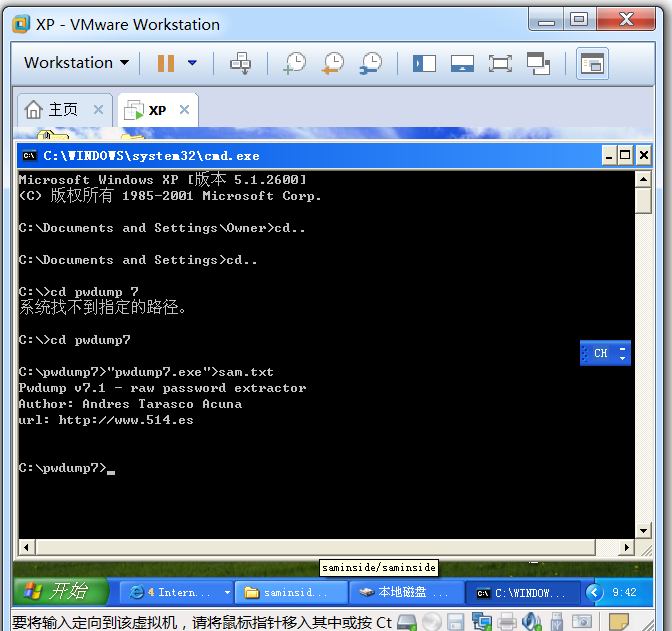
Task: Close the cmd.exe window
Action: 643,155
